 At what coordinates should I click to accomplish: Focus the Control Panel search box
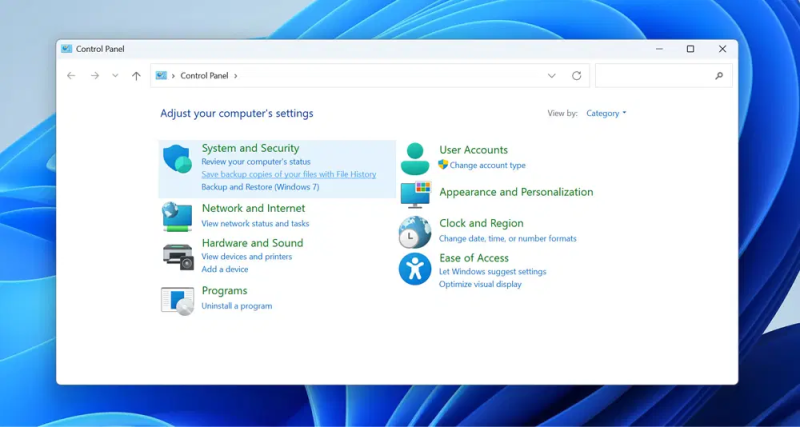(x=664, y=76)
